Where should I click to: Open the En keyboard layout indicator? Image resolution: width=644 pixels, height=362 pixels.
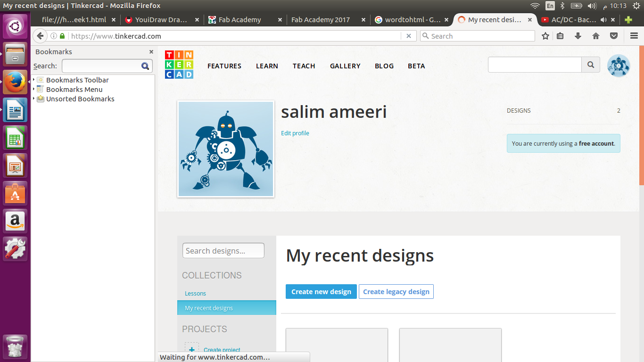pos(550,6)
